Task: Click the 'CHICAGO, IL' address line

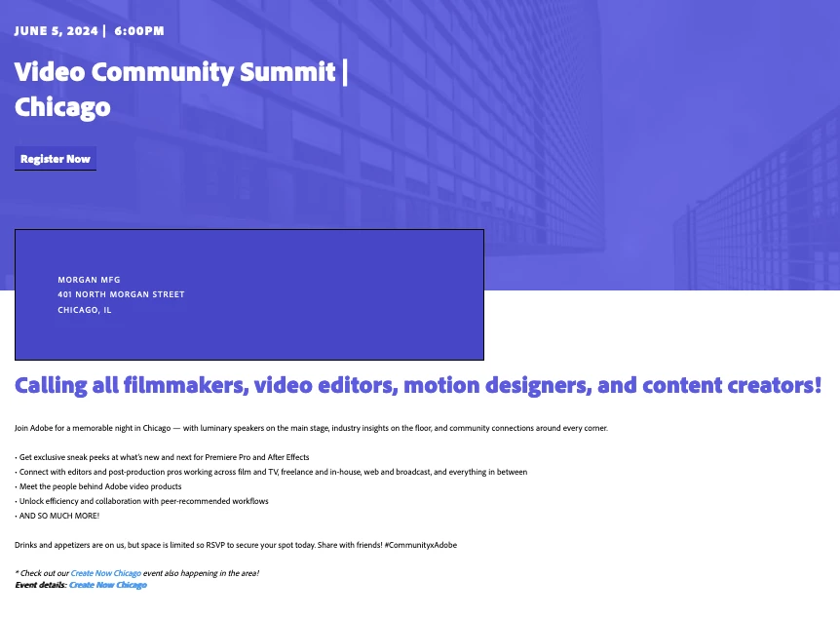Action: coord(85,310)
